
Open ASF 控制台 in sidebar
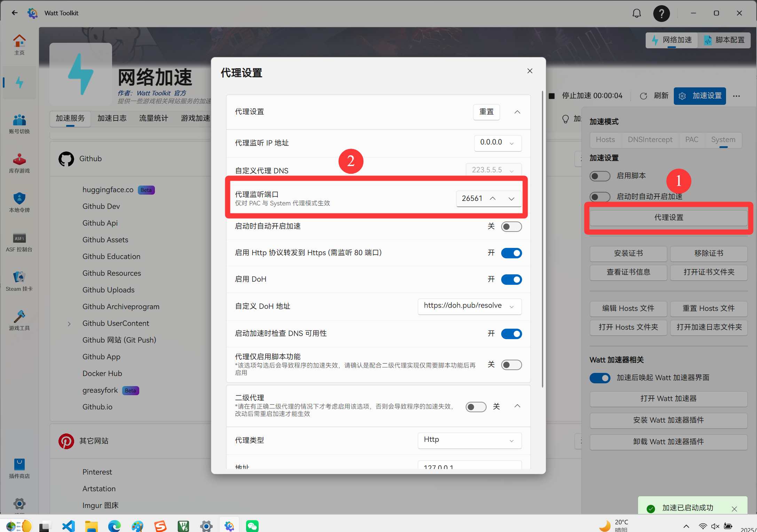point(19,242)
